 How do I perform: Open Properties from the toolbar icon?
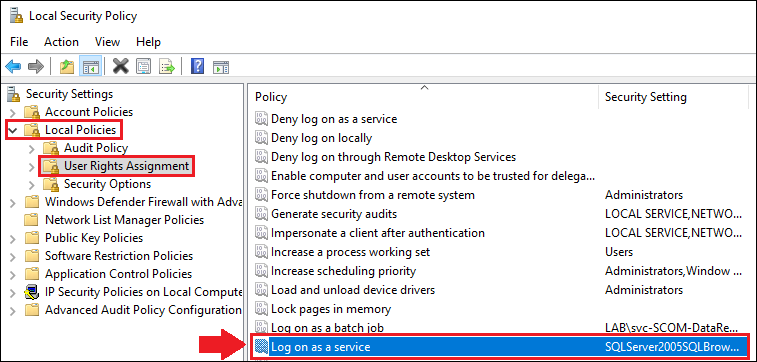[x=144, y=66]
